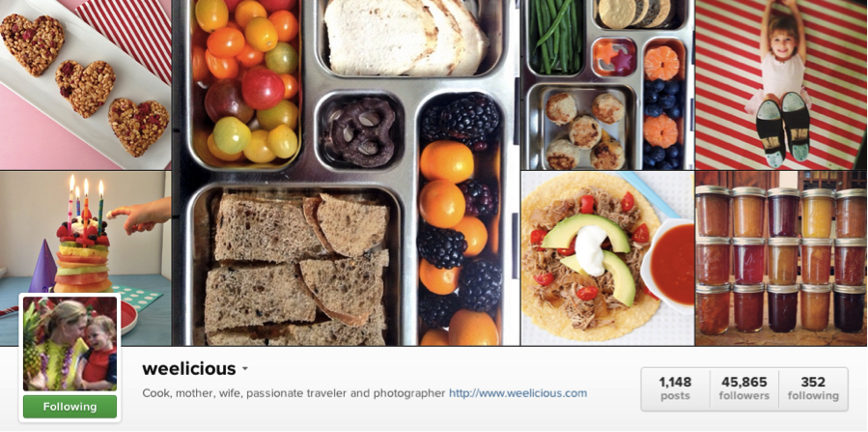View the 1,148 posts count

675,389
